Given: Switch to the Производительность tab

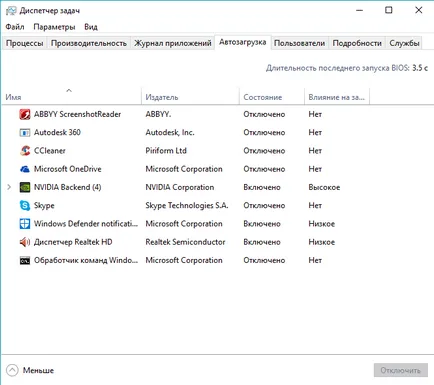Looking at the screenshot, I should [x=89, y=43].
